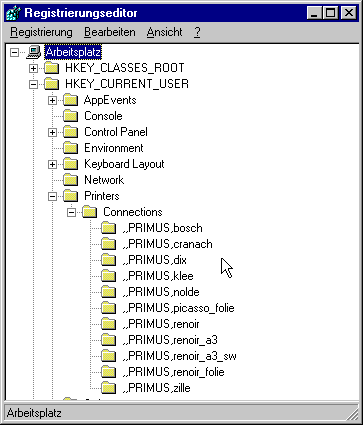Select the ,,PRIMUS,picasso_folie label

178,308
